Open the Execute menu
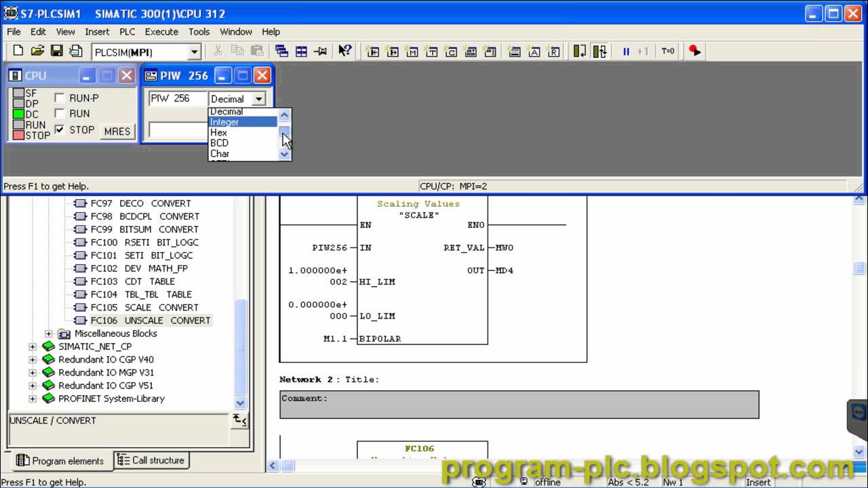 (x=161, y=31)
